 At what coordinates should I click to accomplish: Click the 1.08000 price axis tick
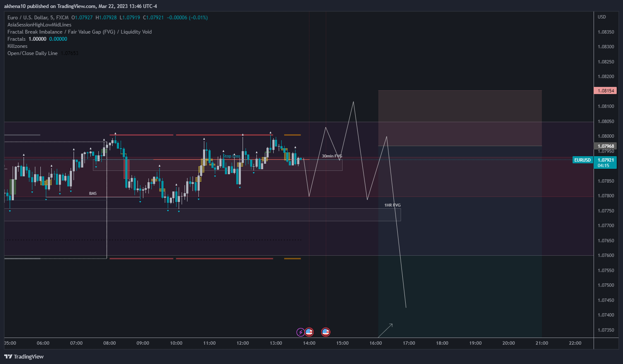[606, 136]
